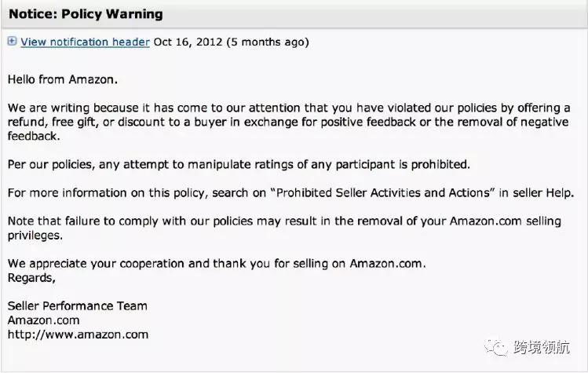Screen dimensions: 588x373
Task: Click the We appreciate your cooperation sentence
Action: click(217, 264)
